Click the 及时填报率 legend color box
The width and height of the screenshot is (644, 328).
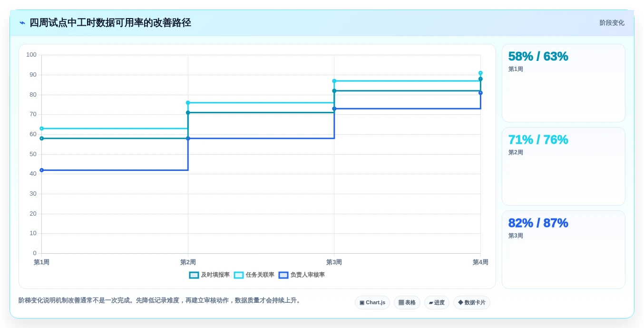click(194, 275)
